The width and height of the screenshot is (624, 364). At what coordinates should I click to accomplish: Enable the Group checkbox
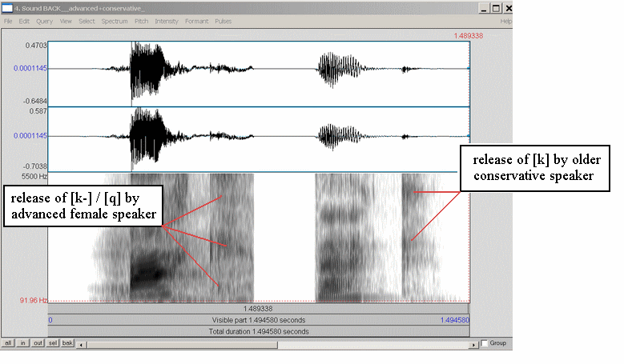point(485,343)
